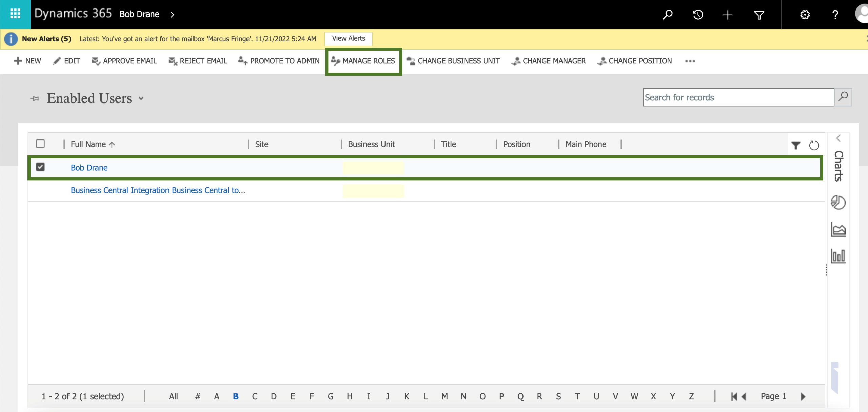The height and width of the screenshot is (412, 868).
Task: Click the search magnifier in top bar
Action: click(x=667, y=14)
